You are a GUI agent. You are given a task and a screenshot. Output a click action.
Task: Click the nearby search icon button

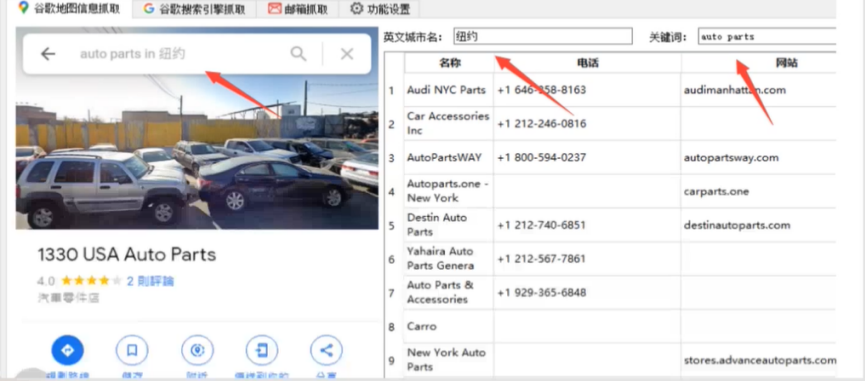tap(197, 350)
